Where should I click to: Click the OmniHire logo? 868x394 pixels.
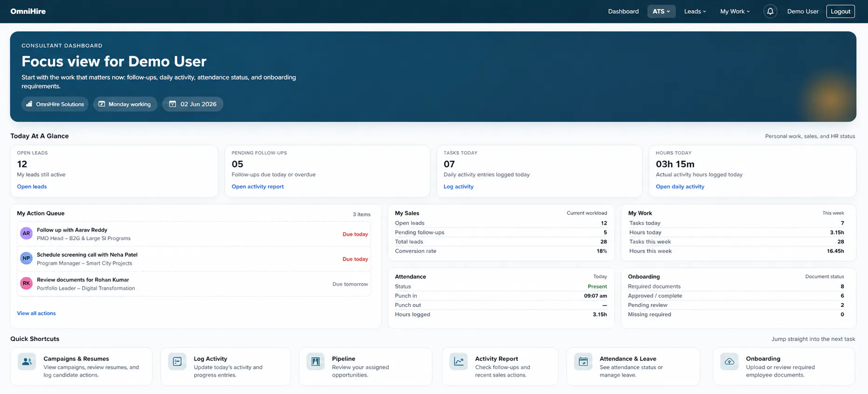[x=28, y=11]
